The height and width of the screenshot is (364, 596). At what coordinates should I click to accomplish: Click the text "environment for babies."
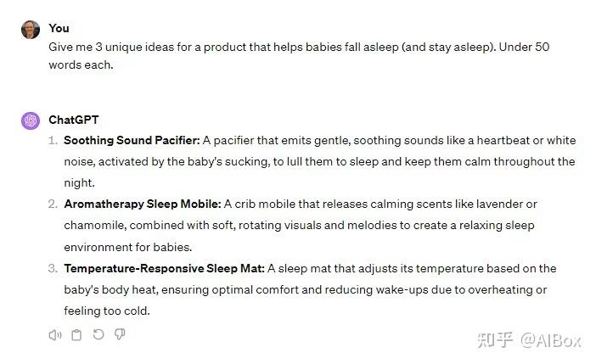(x=128, y=247)
